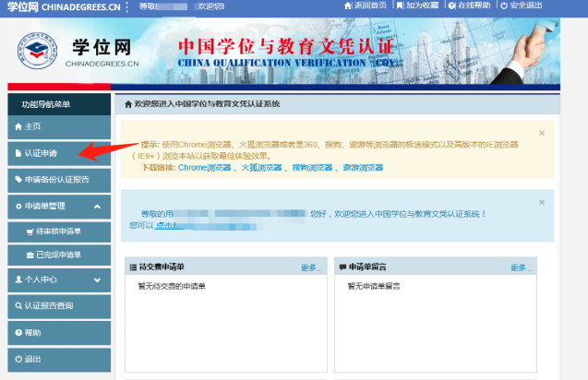This screenshot has width=588, height=380.
Task: Click the gear icon next to 申请单管理
Action: point(18,206)
